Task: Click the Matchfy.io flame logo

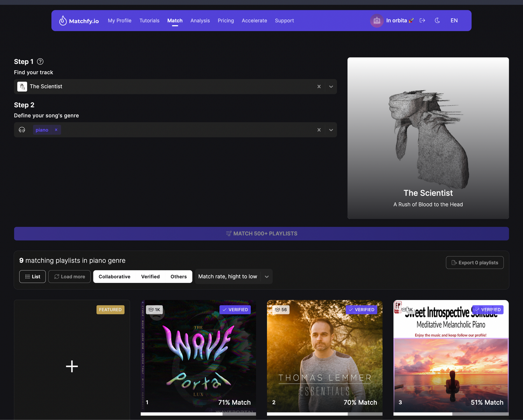Action: coord(62,20)
